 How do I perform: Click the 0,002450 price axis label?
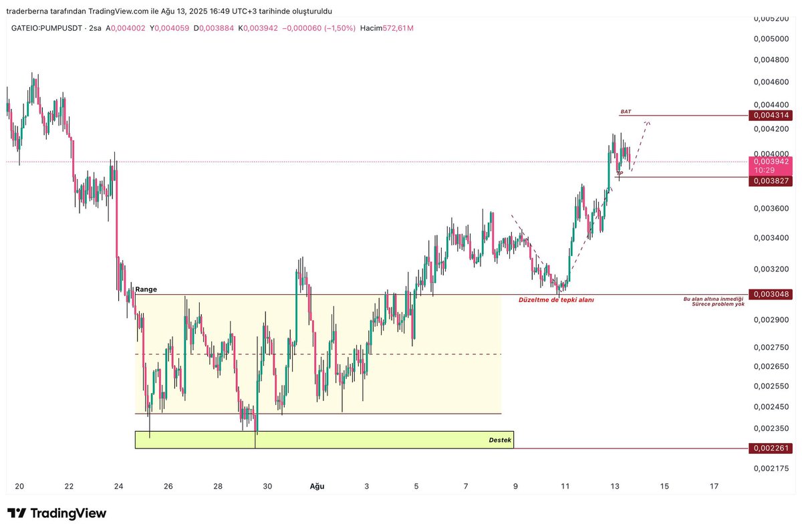[x=771, y=406]
